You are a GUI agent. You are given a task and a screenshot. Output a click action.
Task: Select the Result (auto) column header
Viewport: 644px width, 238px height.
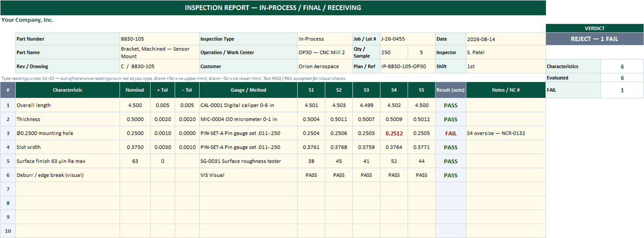[x=451, y=90]
